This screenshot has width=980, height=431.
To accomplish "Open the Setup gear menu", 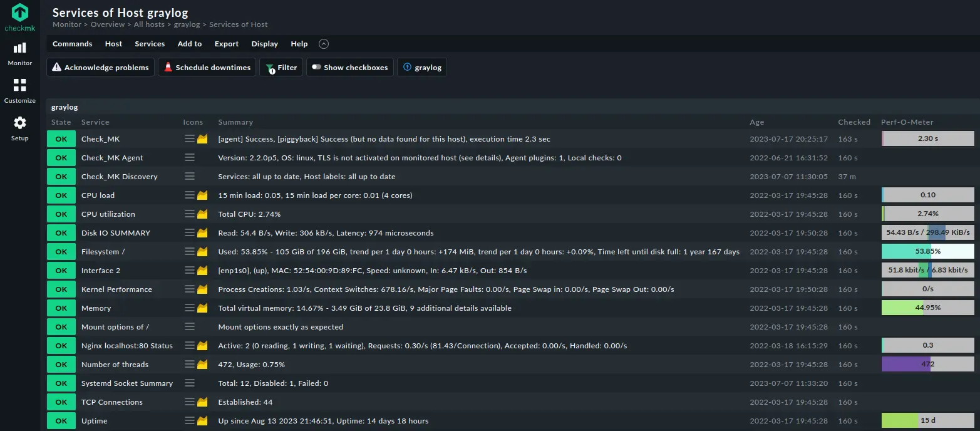I will click(20, 128).
